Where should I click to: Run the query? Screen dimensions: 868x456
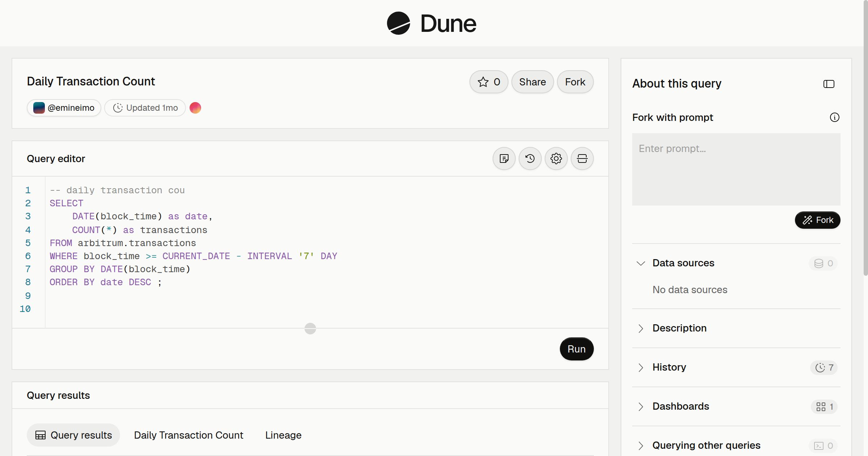[x=576, y=349]
